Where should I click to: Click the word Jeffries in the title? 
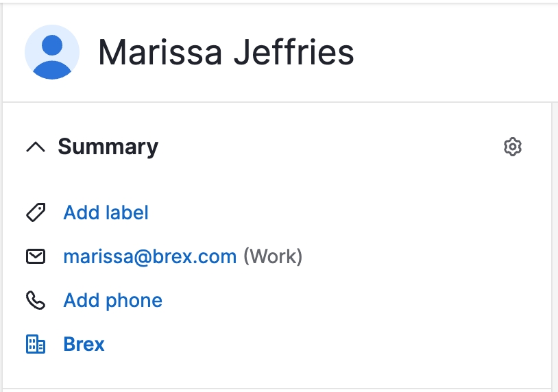(x=296, y=53)
